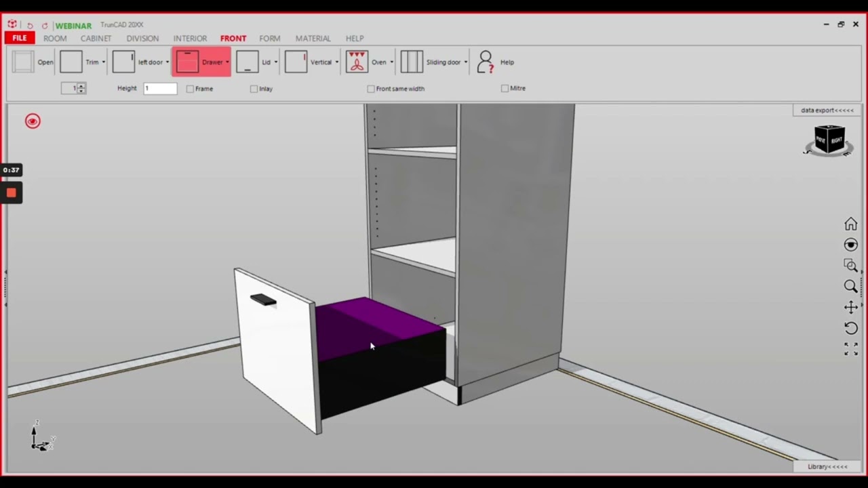The height and width of the screenshot is (488, 868).
Task: Expand the Drawer dropdown arrow
Action: tap(227, 62)
